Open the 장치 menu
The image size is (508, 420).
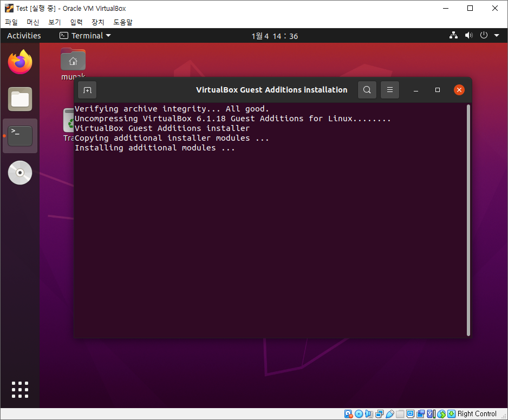tap(98, 22)
